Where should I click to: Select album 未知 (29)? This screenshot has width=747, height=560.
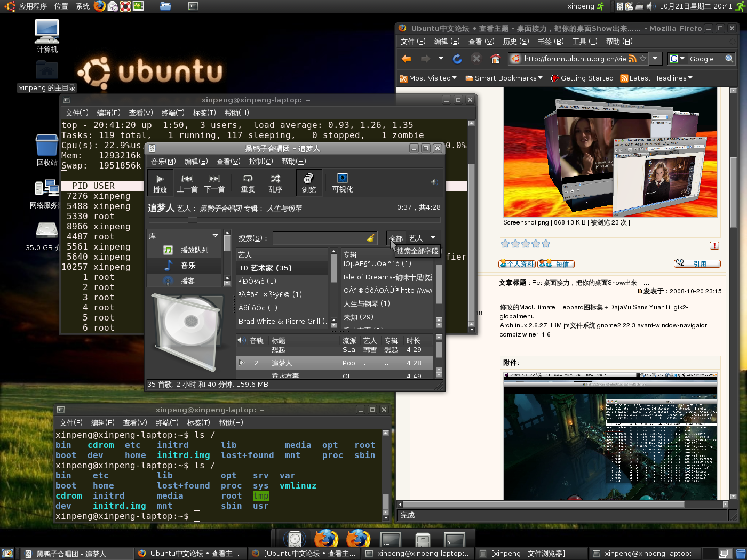(x=388, y=317)
